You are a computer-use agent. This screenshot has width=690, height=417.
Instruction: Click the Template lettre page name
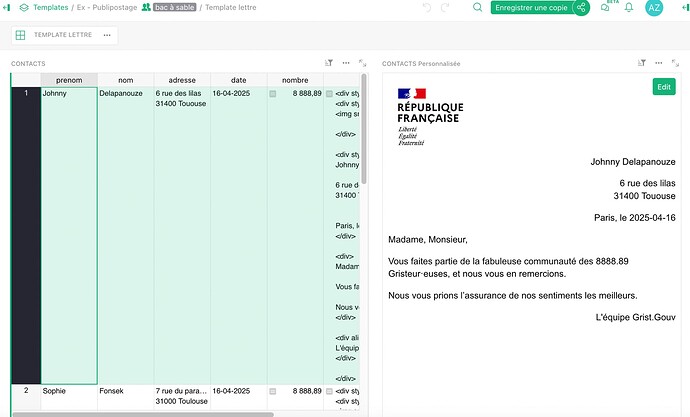231,7
